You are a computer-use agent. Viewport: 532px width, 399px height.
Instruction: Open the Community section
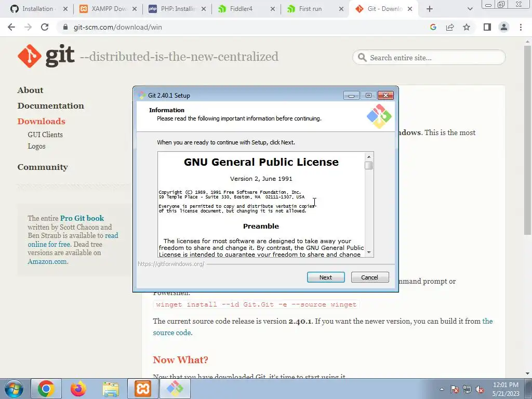[43, 167]
